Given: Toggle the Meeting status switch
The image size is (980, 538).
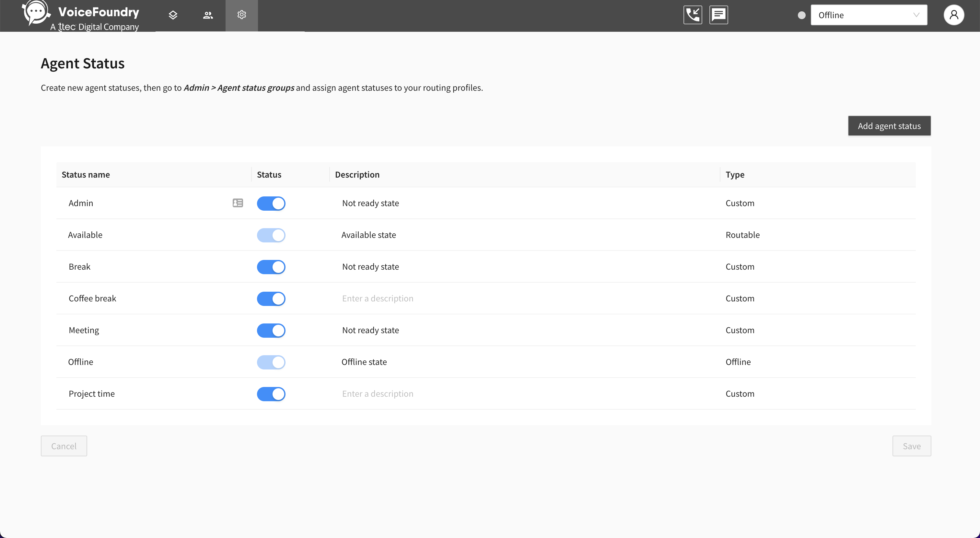Looking at the screenshot, I should point(271,330).
